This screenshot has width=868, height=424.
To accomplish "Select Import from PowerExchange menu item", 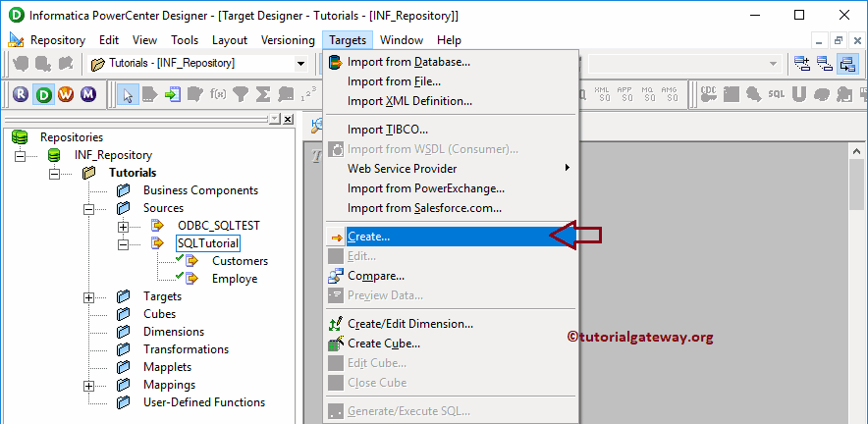I will tap(452, 188).
